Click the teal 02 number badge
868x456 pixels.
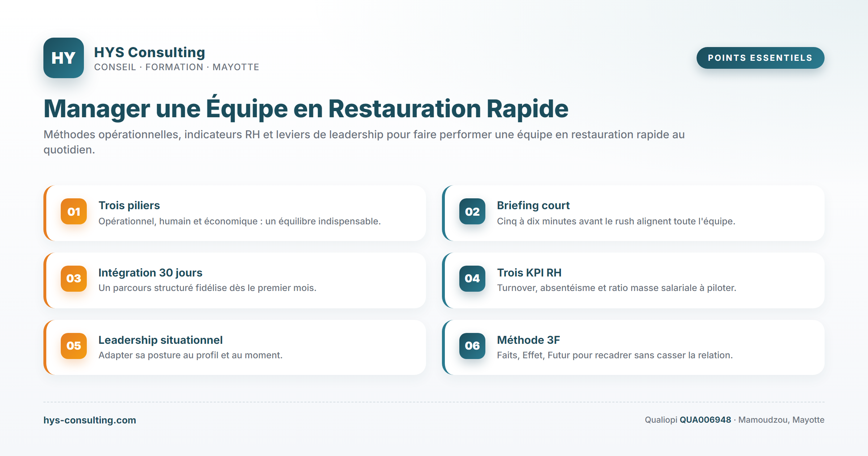(472, 211)
